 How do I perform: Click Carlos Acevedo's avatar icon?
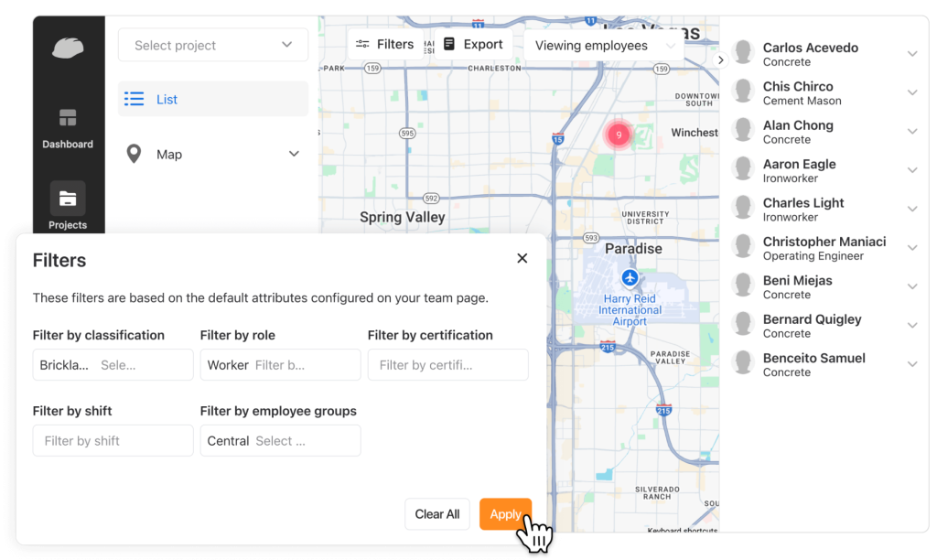[x=744, y=53]
